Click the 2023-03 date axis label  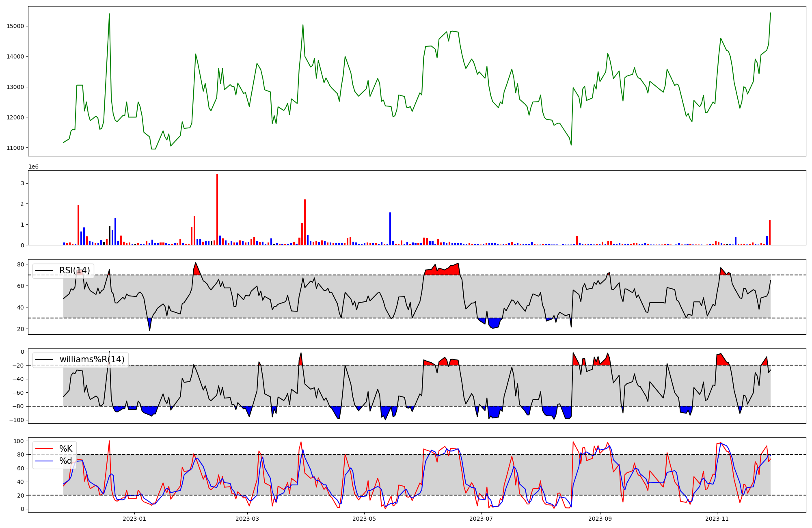(247, 519)
